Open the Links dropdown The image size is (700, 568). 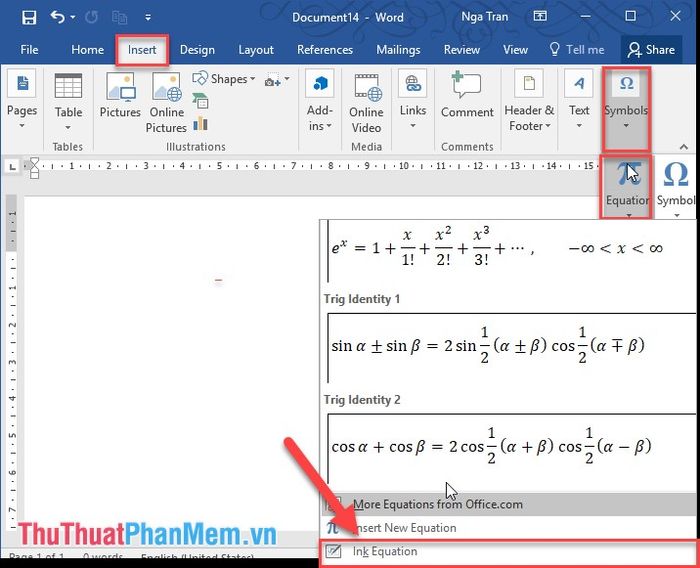(x=413, y=100)
